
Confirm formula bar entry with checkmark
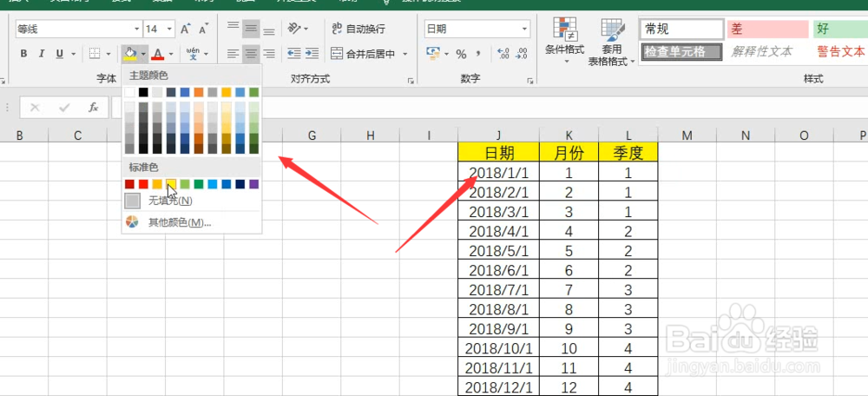pos(64,108)
